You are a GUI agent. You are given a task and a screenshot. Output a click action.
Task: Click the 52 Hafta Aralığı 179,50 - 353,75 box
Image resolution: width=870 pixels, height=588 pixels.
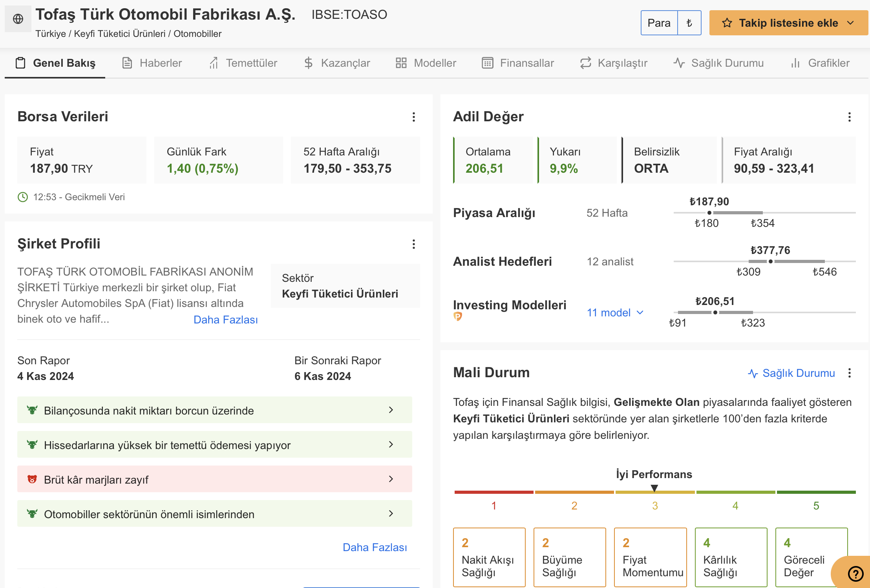click(x=355, y=160)
